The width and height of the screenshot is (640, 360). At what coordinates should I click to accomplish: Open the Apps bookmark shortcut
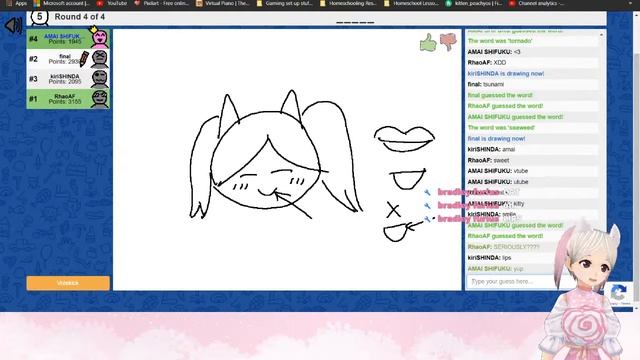tap(17, 3)
